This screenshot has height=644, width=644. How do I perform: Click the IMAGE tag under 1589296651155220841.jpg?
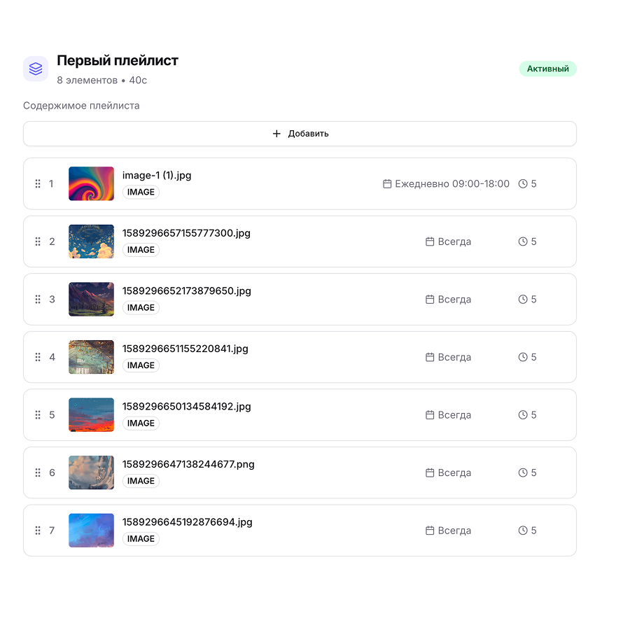pos(141,365)
